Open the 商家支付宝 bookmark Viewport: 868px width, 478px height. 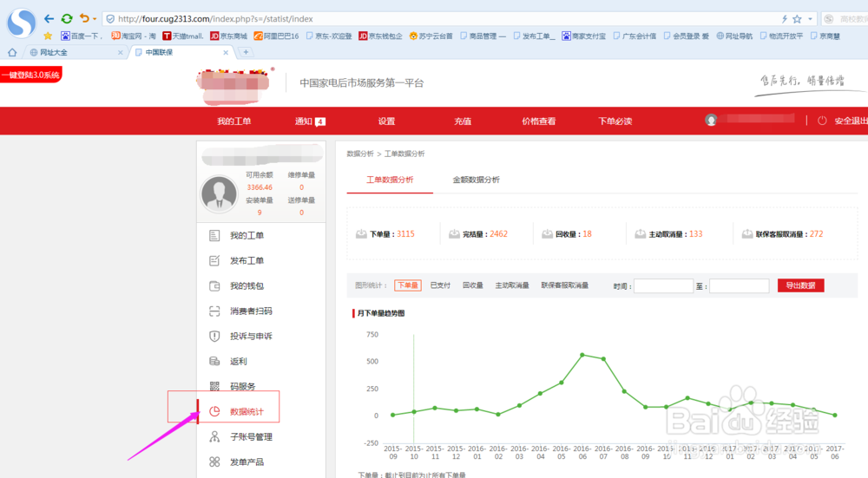click(584, 36)
